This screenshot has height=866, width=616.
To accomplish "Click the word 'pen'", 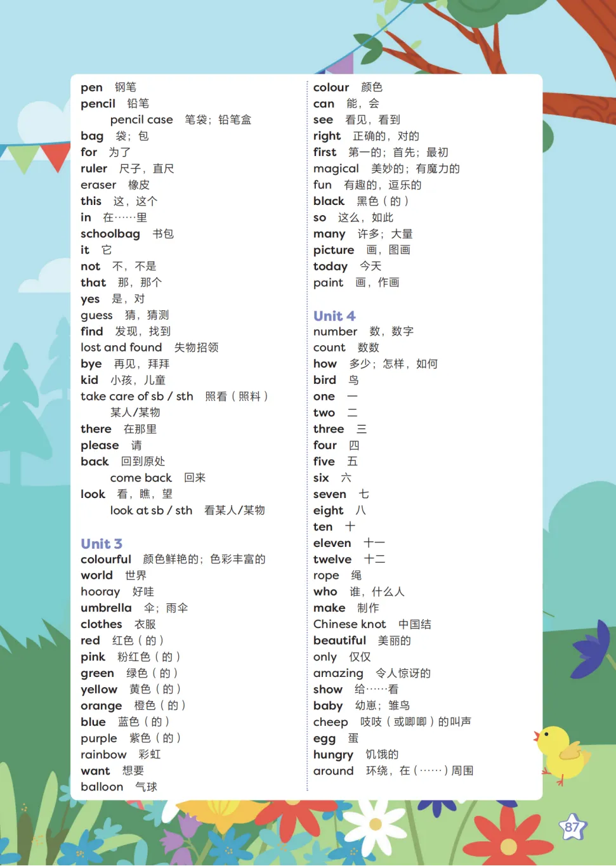I will tap(91, 88).
